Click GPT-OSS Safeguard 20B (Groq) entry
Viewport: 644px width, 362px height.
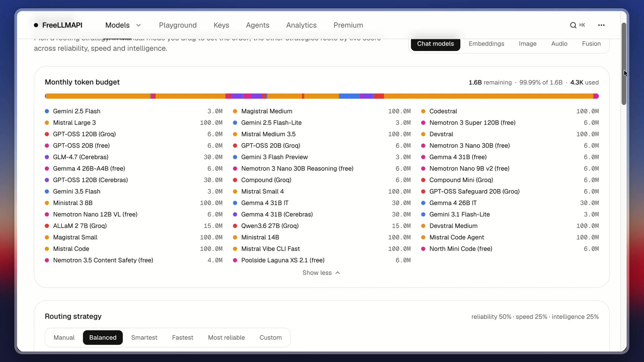point(510,191)
